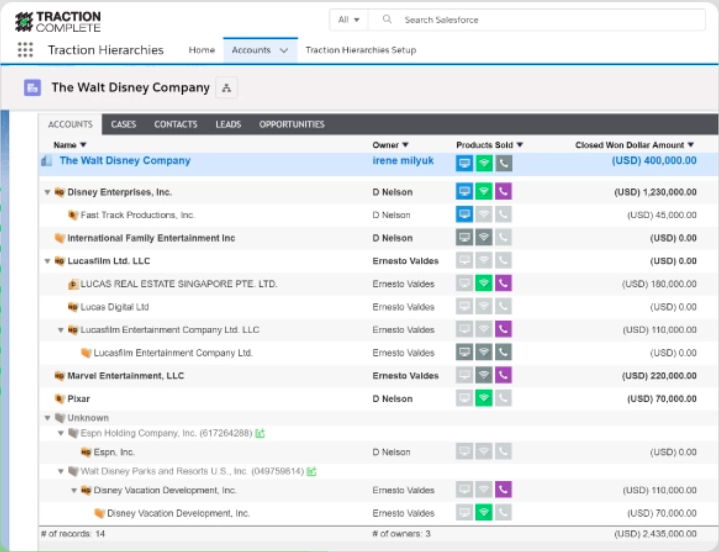This screenshot has width=719, height=552.
Task: Click the '# of records: 14' footer text
Action: click(73, 534)
